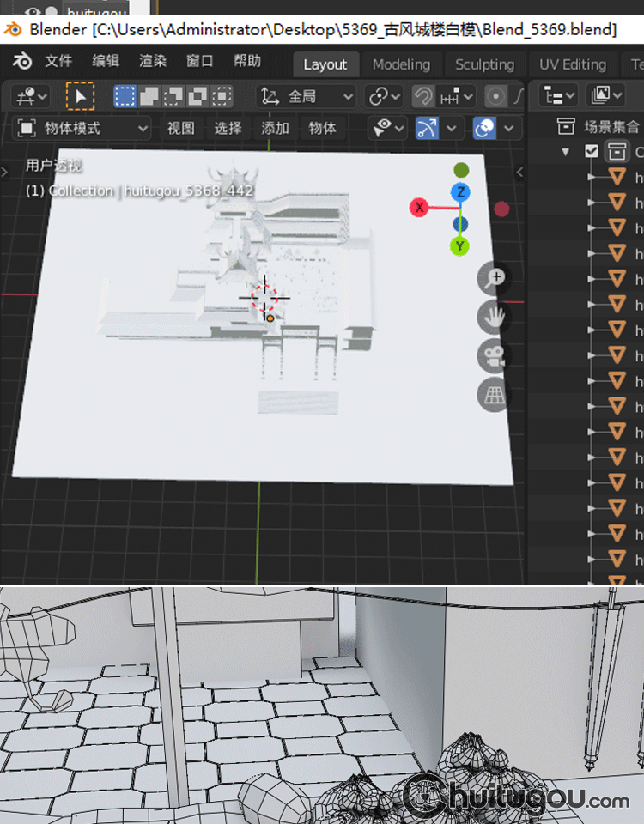Open the 文件 menu
644x824 pixels.
pos(58,62)
